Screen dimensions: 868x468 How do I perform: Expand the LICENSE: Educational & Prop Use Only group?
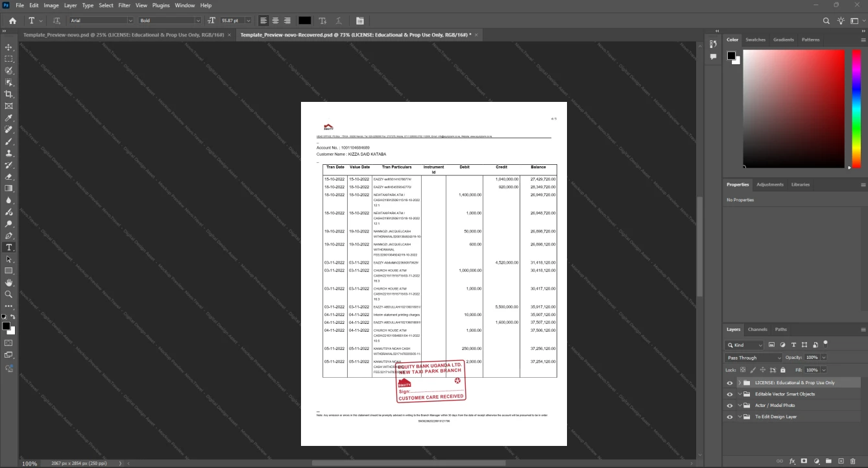pos(740,383)
